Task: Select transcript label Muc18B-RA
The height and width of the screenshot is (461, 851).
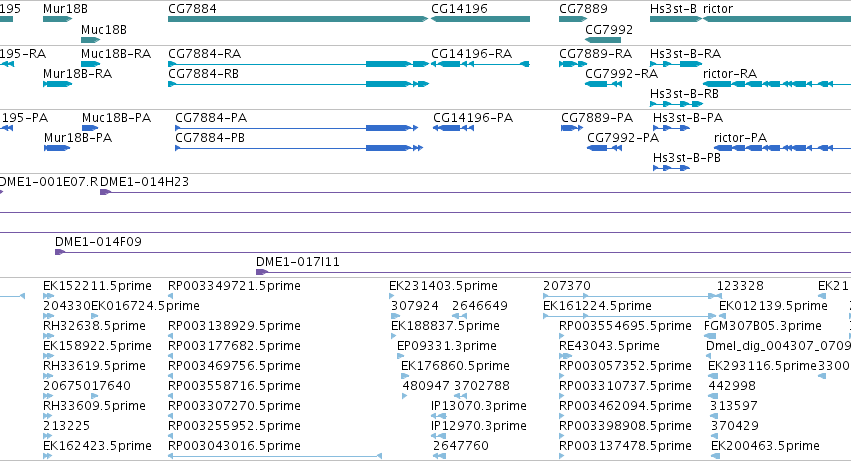Action: pyautogui.click(x=116, y=54)
